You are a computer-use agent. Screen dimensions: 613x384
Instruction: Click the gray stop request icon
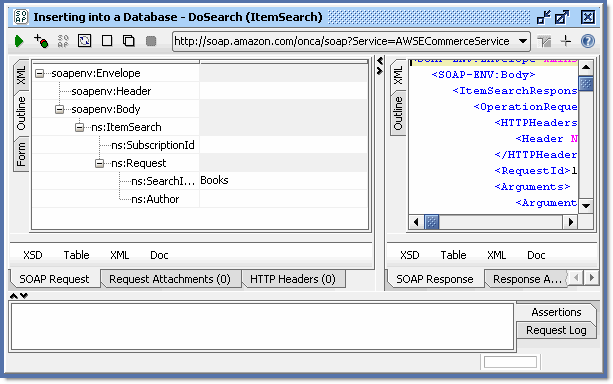[151, 41]
